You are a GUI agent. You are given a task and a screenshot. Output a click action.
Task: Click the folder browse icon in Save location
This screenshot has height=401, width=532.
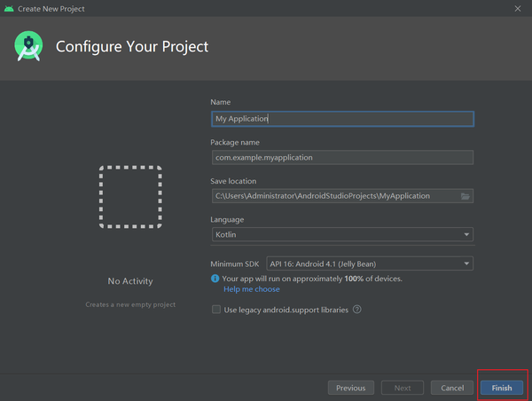click(x=465, y=196)
